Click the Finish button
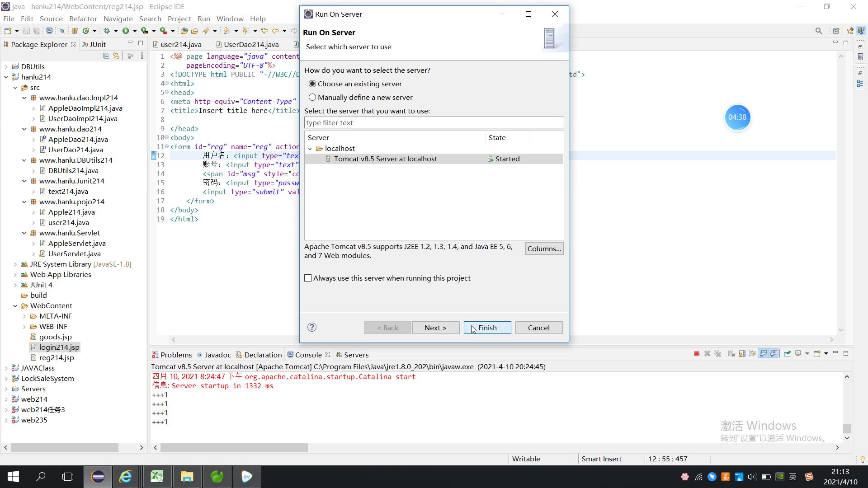Viewport: 868px width, 488px height. 487,328
